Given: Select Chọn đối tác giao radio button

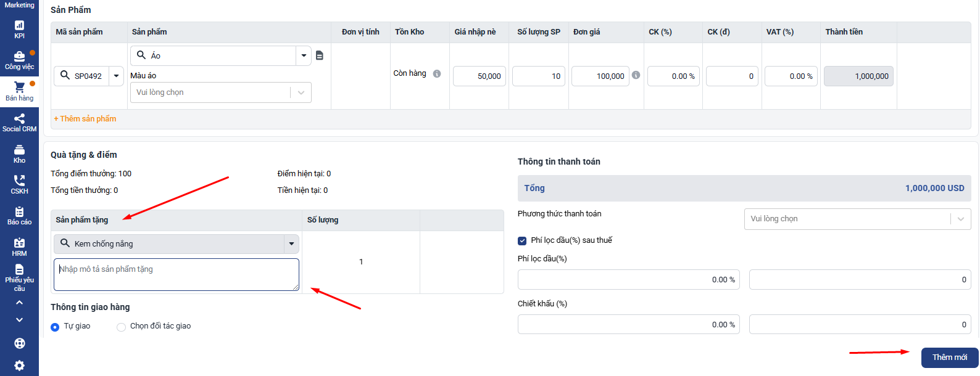Looking at the screenshot, I should pyautogui.click(x=121, y=327).
